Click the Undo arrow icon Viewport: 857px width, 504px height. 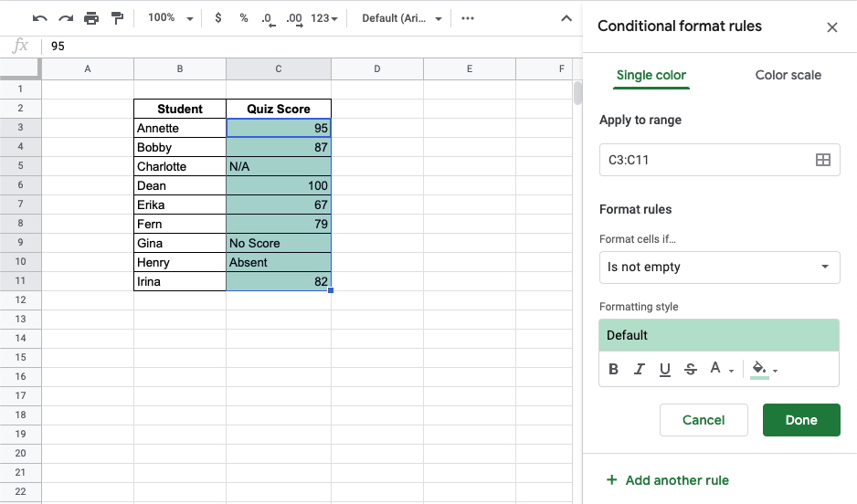[x=40, y=18]
